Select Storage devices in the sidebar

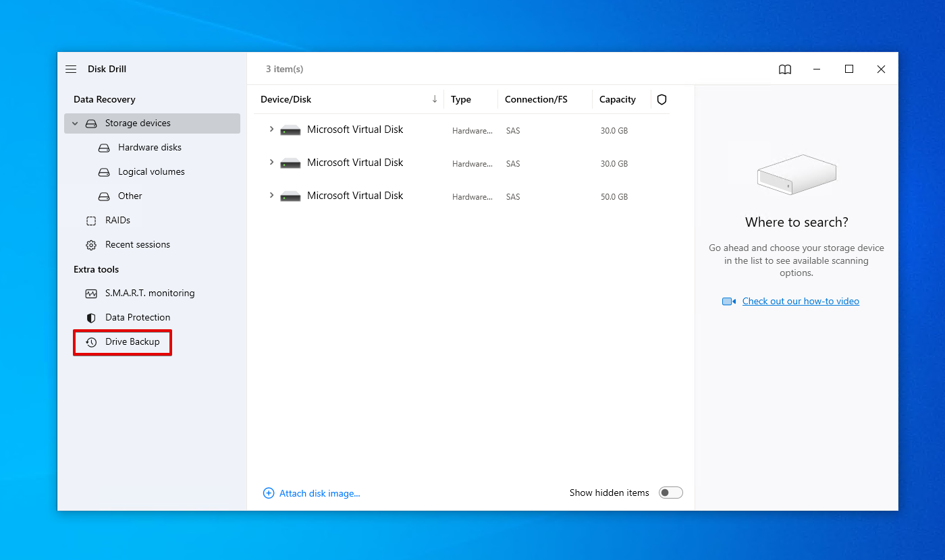[152, 123]
